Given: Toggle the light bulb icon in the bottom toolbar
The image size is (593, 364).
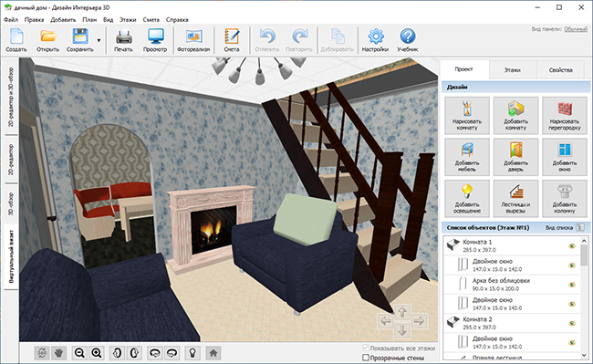Looking at the screenshot, I should 192,353.
